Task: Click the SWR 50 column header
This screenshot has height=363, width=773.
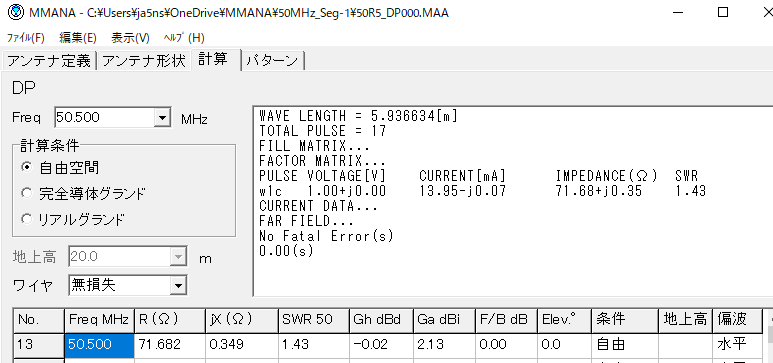Action: tap(313, 320)
